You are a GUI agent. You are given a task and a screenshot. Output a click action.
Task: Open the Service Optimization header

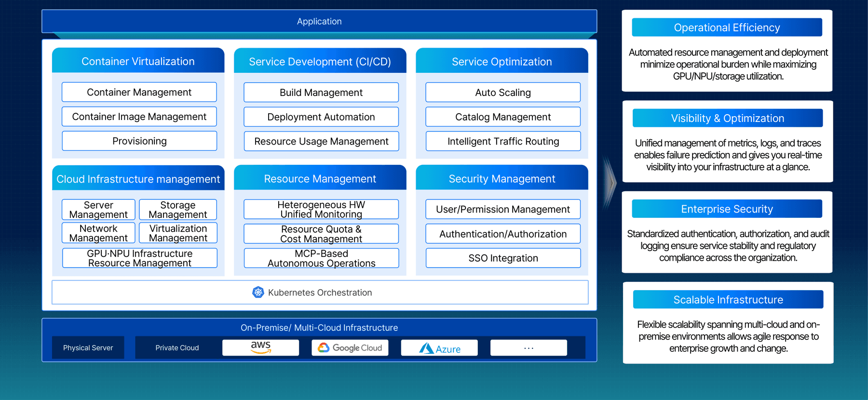(502, 60)
